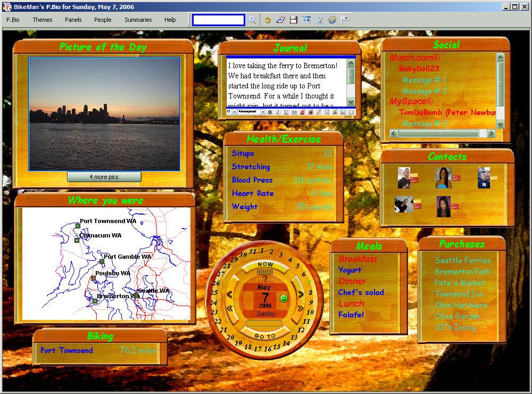Click the globe icon in toolbar
The image size is (532, 394).
[332, 20]
